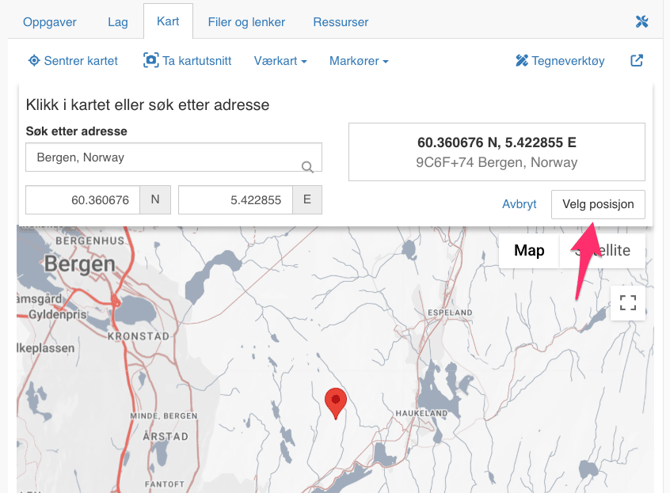Click the ÅRSTAD label on map
This screenshot has height=493, width=670.
[165, 436]
